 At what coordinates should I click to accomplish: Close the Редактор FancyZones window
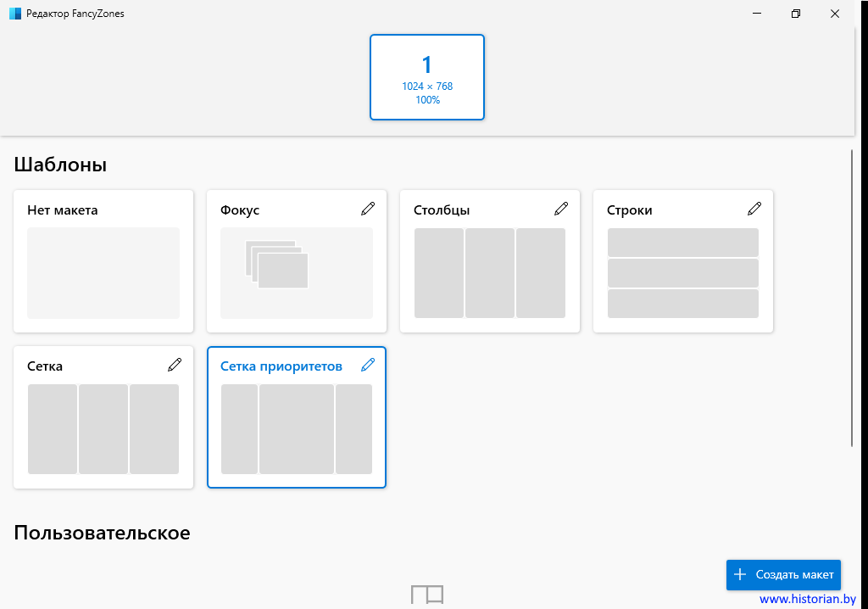[x=835, y=14]
